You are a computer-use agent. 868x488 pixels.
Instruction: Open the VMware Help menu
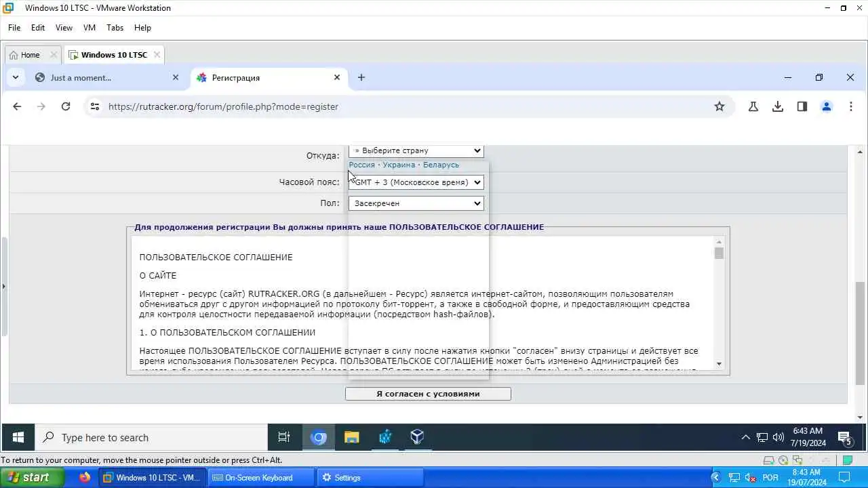(x=142, y=28)
